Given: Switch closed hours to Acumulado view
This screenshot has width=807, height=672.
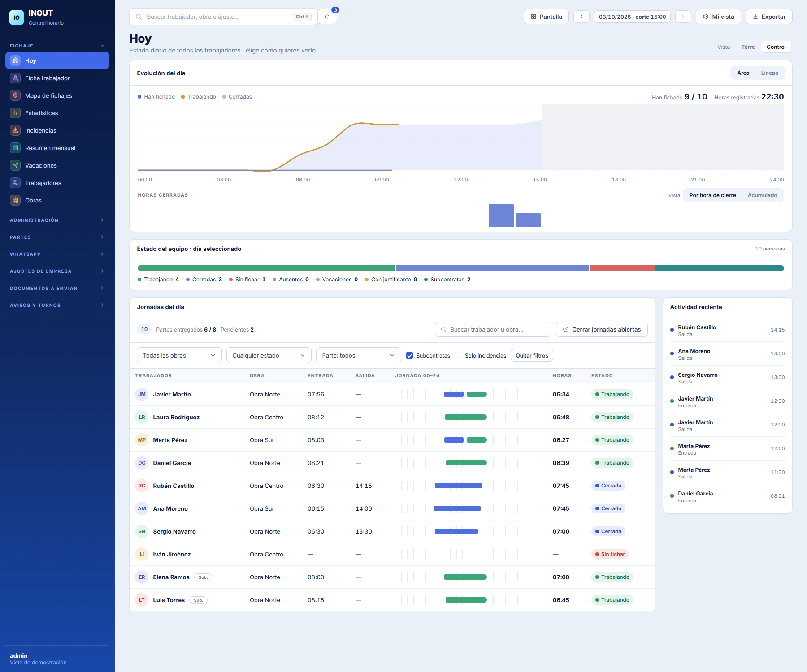Looking at the screenshot, I should tap(762, 195).
